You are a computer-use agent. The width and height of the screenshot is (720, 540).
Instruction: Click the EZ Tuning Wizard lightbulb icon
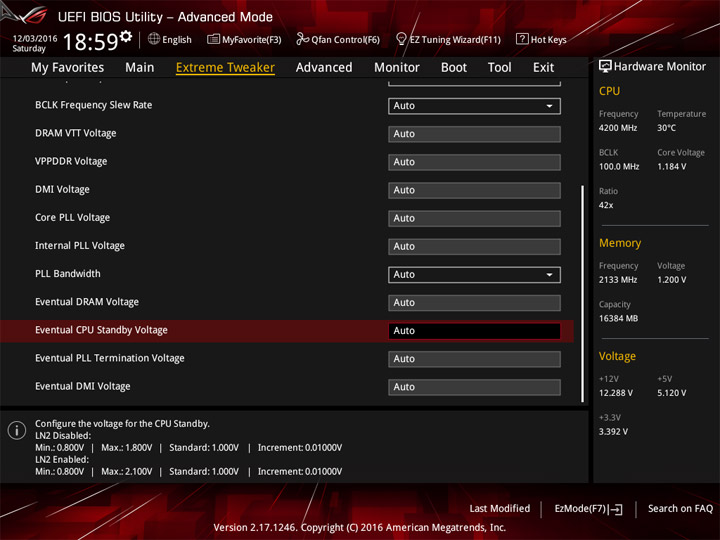tap(401, 39)
